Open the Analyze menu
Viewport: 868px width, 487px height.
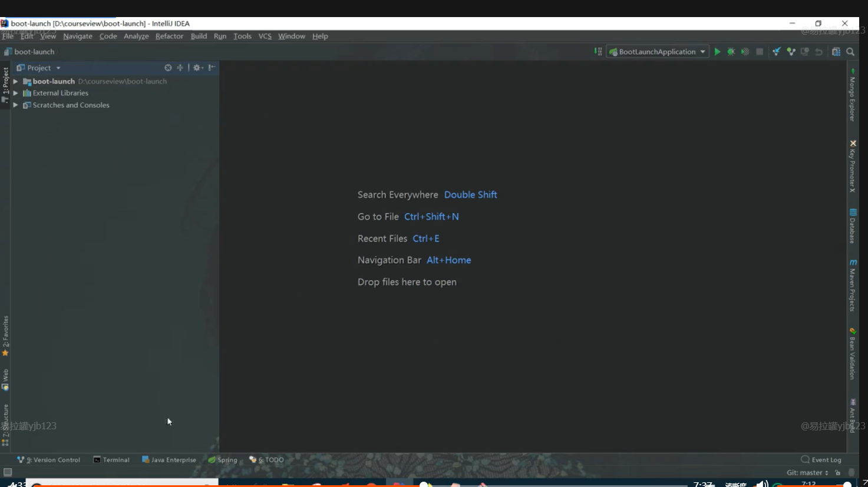tap(136, 36)
